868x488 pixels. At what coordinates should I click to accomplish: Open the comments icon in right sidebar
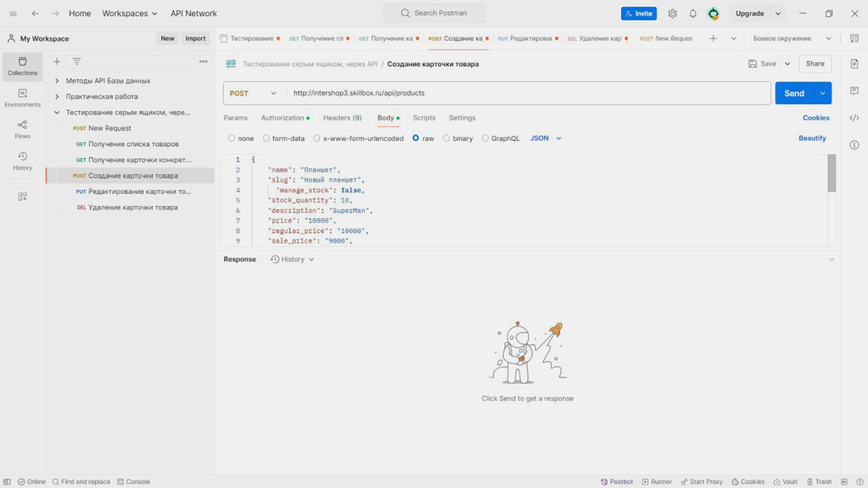(854, 91)
